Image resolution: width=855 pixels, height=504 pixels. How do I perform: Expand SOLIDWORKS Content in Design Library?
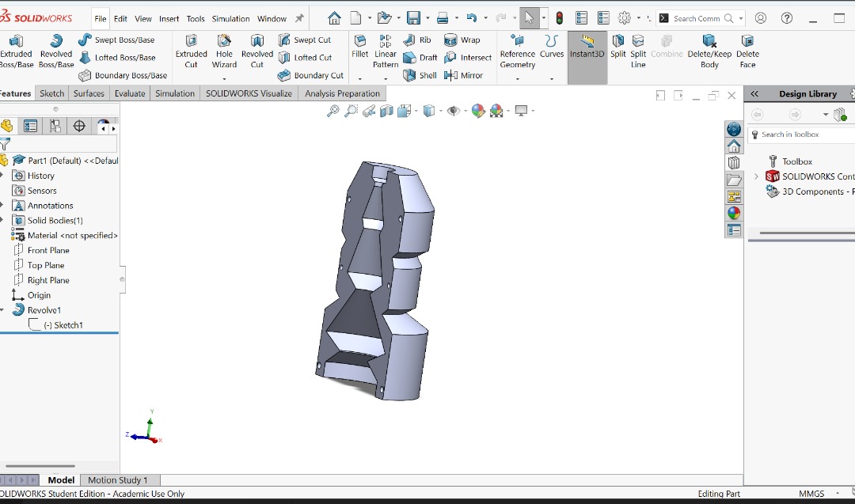(756, 176)
